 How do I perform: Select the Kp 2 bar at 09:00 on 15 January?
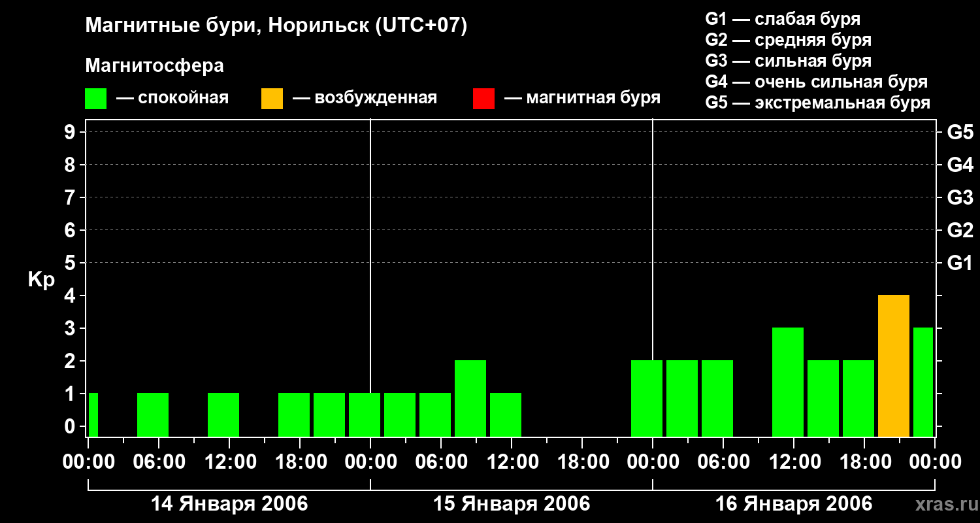click(x=470, y=399)
